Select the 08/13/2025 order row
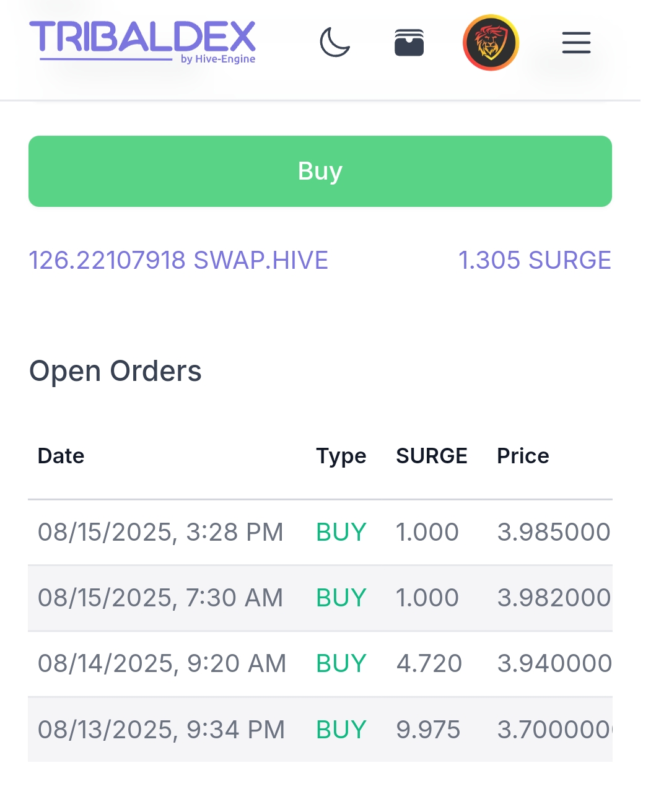Screen dimensions: 669x812 [320, 730]
